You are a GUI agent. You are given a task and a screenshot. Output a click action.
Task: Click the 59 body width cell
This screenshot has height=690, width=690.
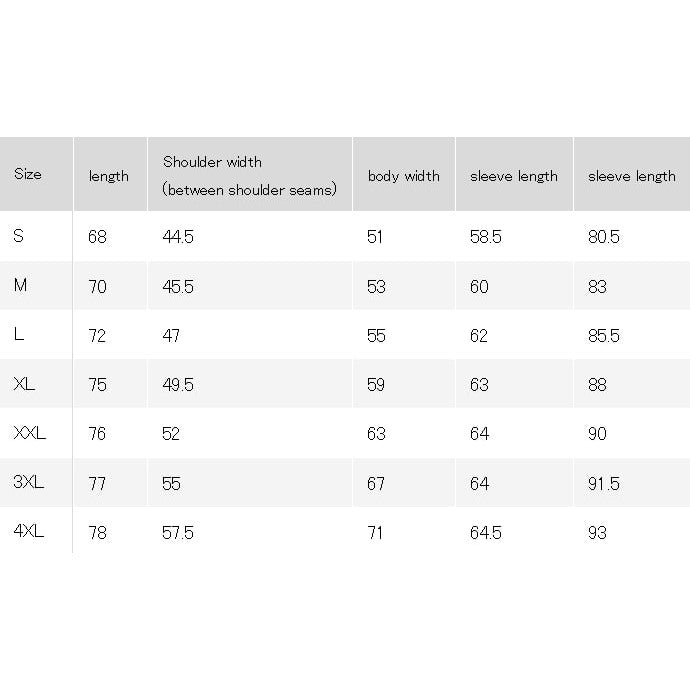point(376,385)
